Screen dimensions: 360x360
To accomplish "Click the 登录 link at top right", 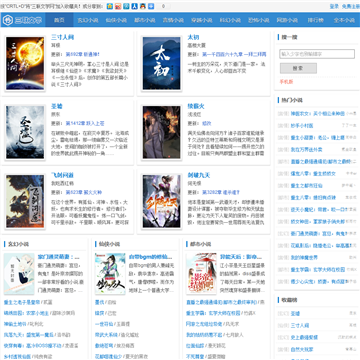I will point(334,6).
